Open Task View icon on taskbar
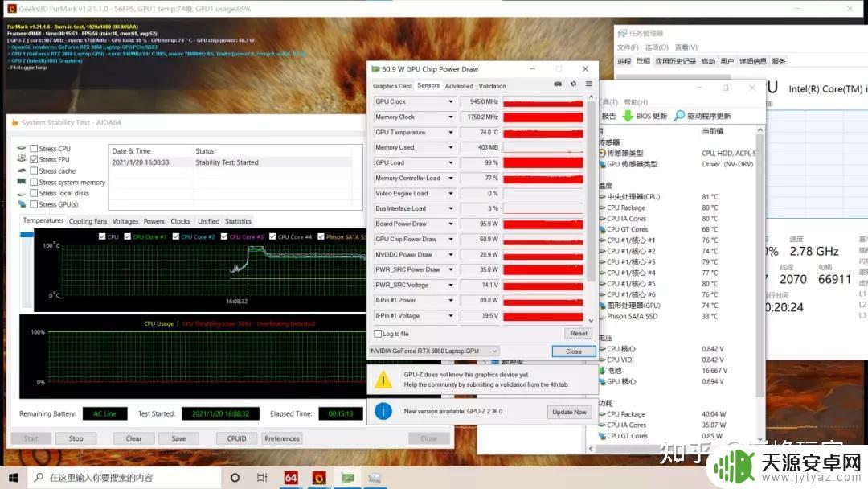 (262, 478)
